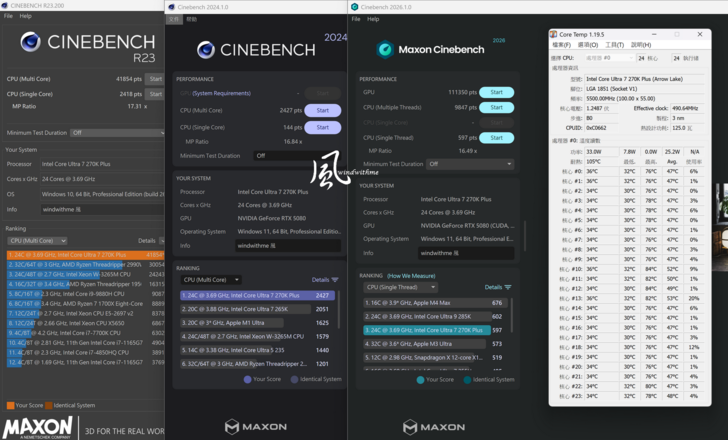This screenshot has height=440, width=728.
Task: Click the Cinebench 2026 title bar icon
Action: click(x=356, y=6)
